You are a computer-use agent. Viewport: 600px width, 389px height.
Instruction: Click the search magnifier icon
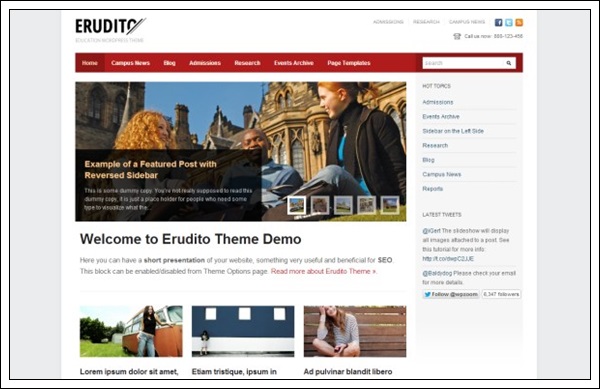(509, 63)
